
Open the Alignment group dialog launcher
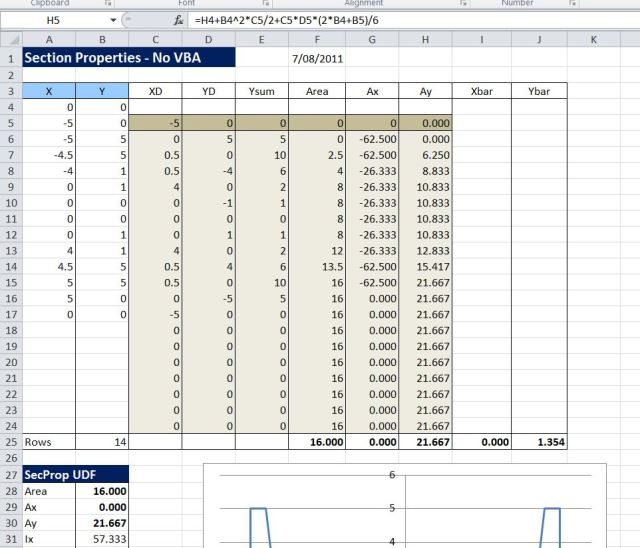(x=462, y=4)
